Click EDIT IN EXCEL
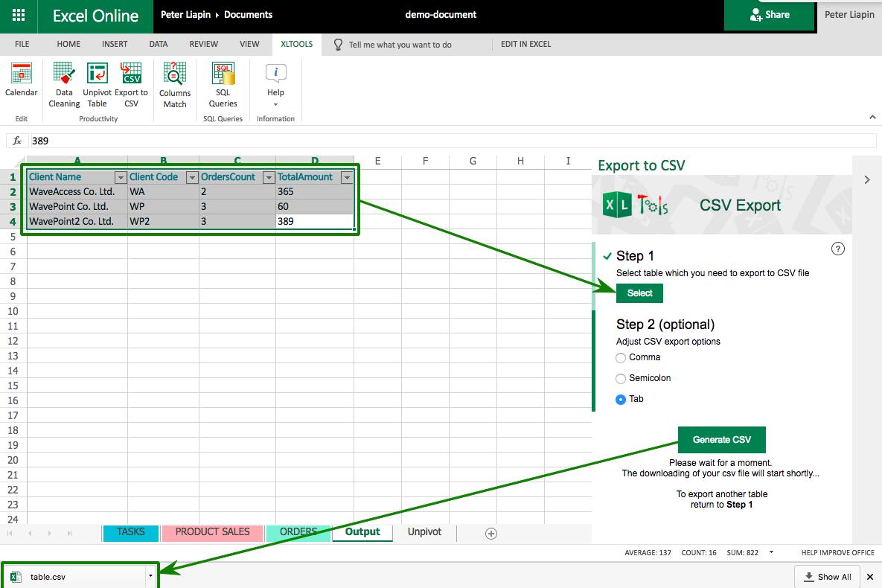The image size is (882, 588). (526, 44)
